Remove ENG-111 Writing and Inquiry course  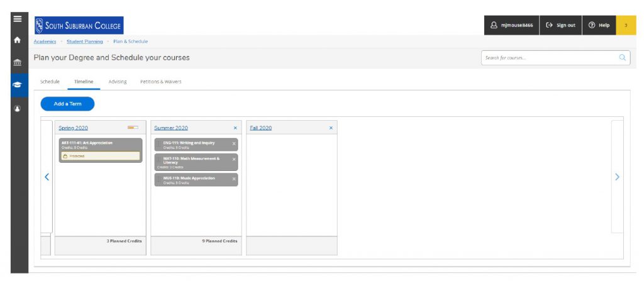[x=234, y=144]
